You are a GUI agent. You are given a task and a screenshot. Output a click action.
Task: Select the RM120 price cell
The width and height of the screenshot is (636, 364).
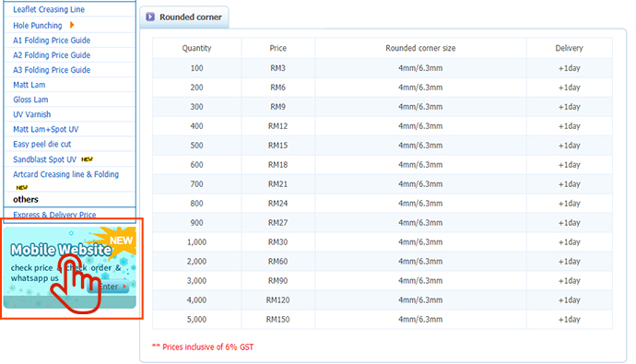point(277,300)
